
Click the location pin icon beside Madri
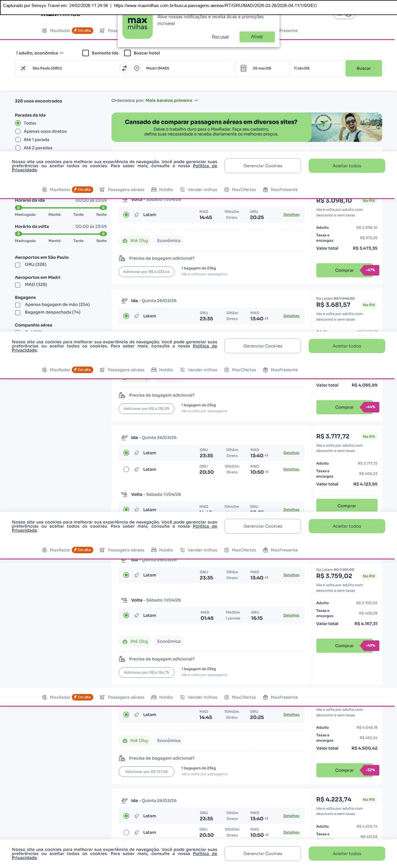(x=137, y=68)
